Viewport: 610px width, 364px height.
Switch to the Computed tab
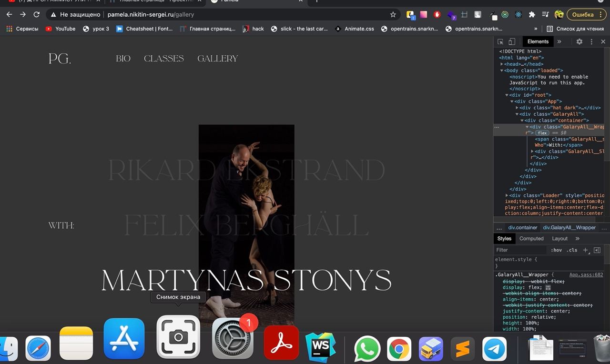(x=531, y=239)
